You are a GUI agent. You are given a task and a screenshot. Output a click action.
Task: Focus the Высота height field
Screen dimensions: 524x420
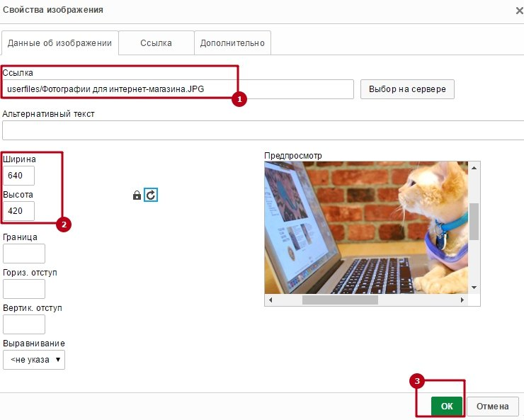[18, 211]
